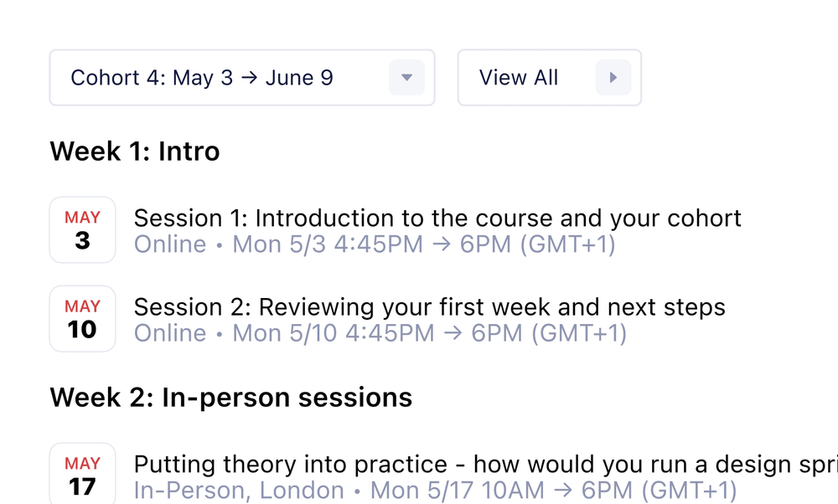
Task: Click the May 10 calendar date icon
Action: tap(82, 319)
